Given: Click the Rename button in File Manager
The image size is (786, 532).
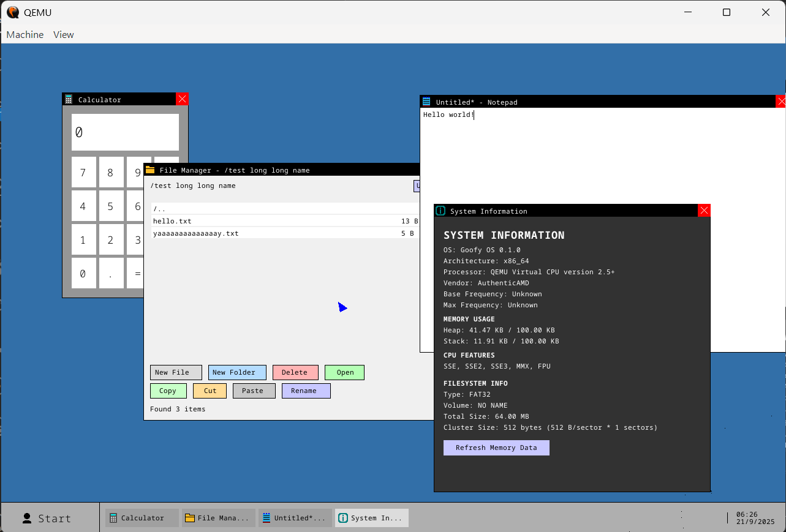Looking at the screenshot, I should click(x=306, y=391).
